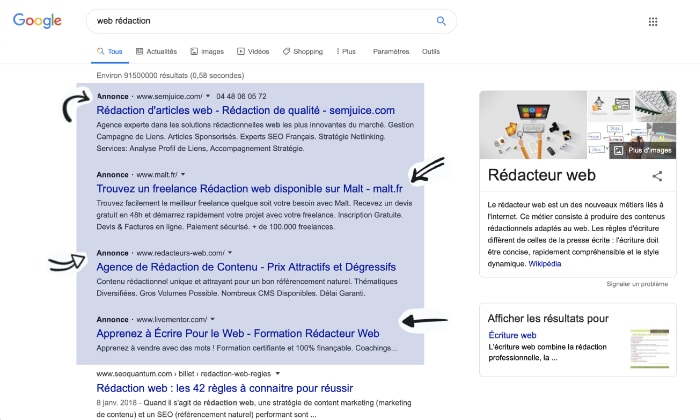Switch to the Images tab
The height and width of the screenshot is (420, 700).
207,51
